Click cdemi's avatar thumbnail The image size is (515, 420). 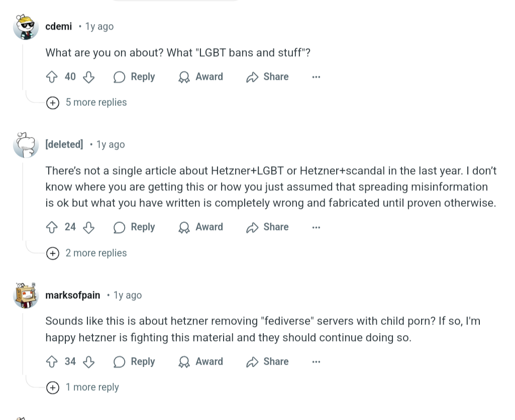point(26,27)
